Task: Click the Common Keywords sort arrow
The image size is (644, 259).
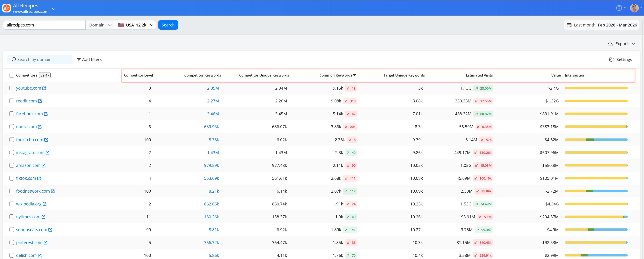Action: click(x=354, y=75)
